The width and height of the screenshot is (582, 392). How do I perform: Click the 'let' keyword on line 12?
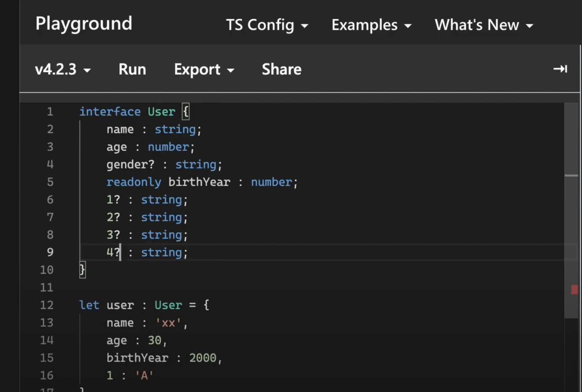point(89,305)
